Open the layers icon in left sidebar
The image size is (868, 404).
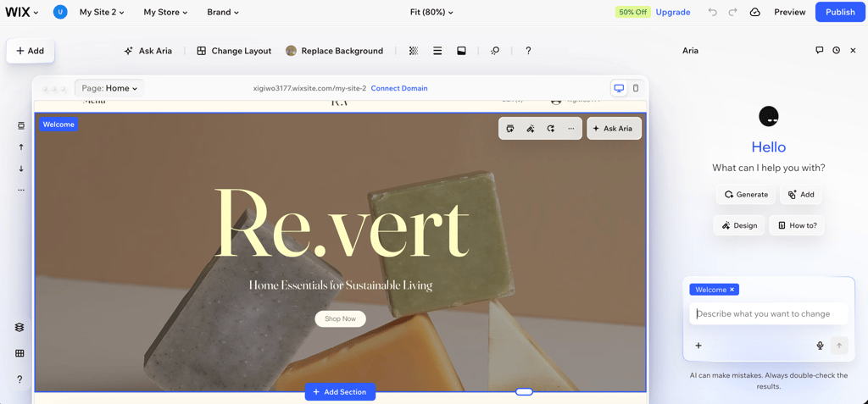pos(19,328)
